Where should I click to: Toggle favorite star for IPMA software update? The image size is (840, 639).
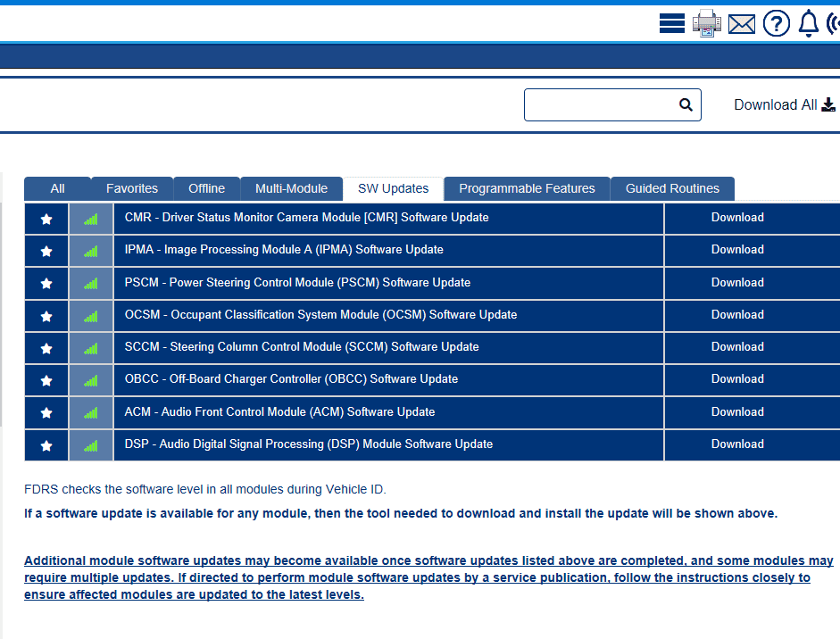point(46,251)
